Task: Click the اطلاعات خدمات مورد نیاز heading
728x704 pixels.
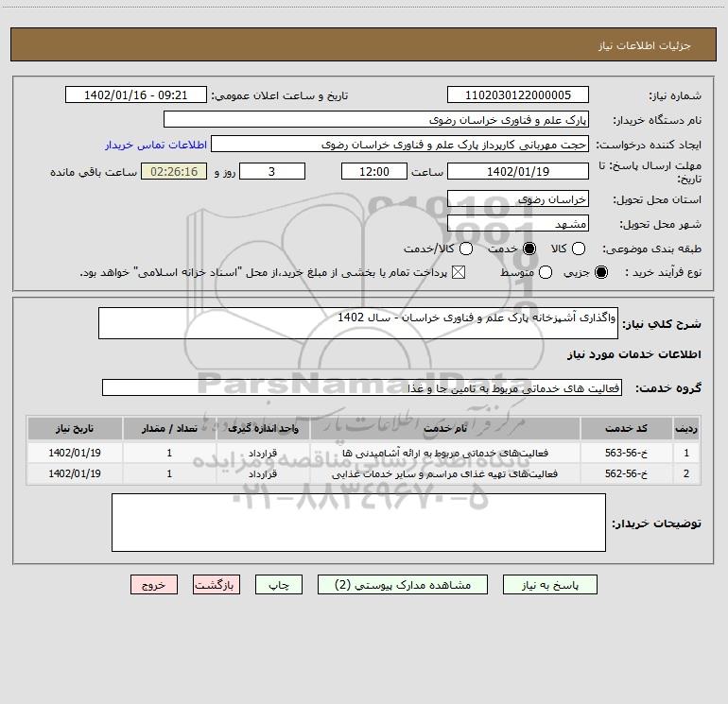Action: tap(634, 354)
